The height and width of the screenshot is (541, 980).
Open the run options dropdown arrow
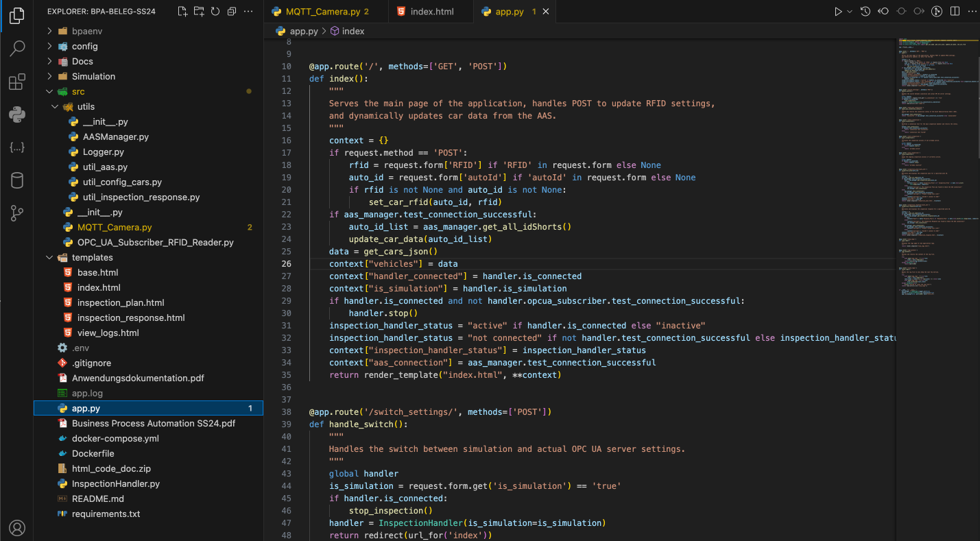pyautogui.click(x=850, y=12)
